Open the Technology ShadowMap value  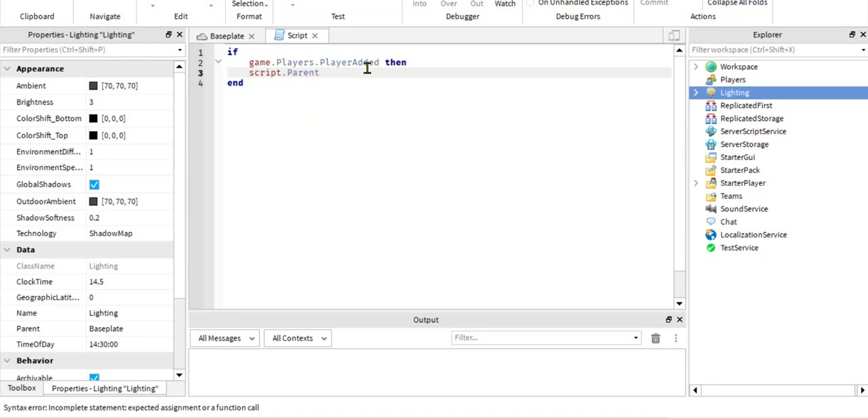pos(111,233)
